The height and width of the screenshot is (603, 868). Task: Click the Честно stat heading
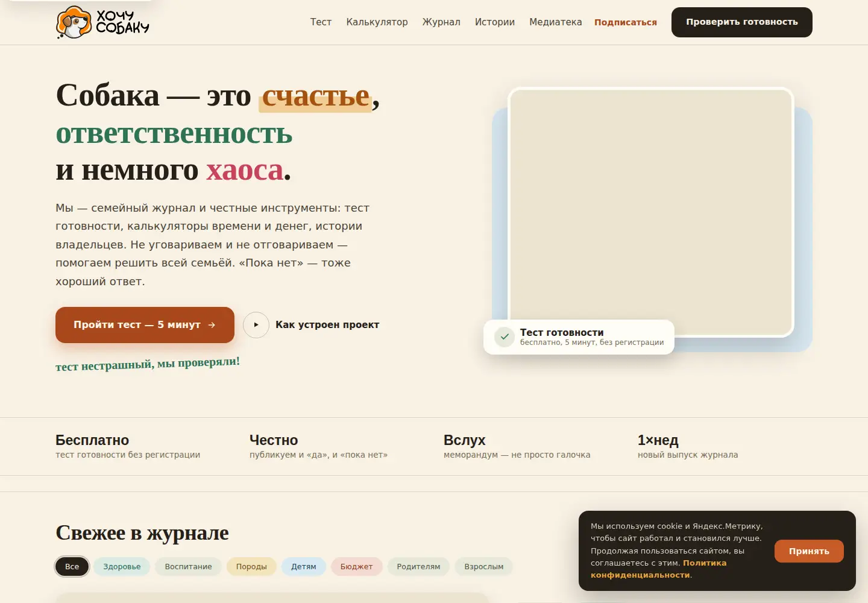274,440
